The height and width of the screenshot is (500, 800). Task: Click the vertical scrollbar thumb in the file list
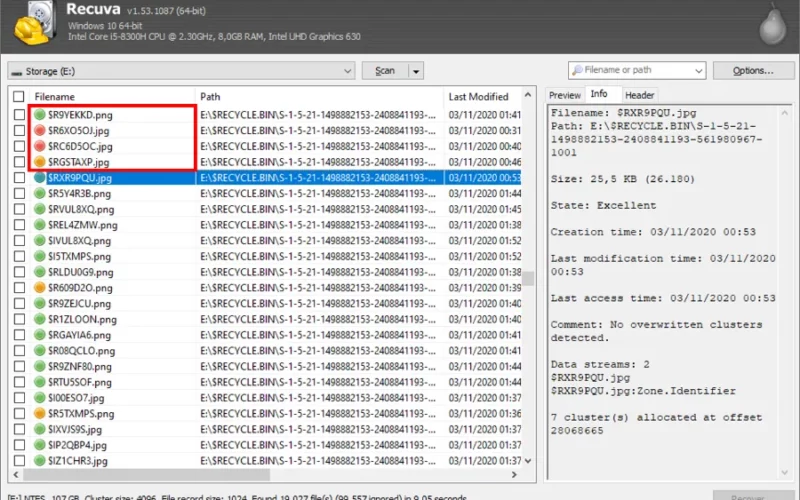pyautogui.click(x=528, y=279)
